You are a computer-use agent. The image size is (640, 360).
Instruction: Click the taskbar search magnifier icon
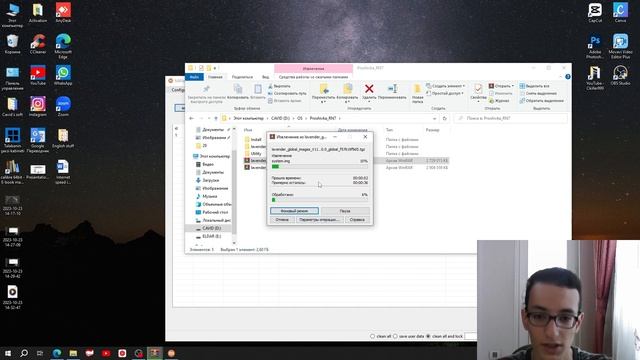tap(24, 353)
